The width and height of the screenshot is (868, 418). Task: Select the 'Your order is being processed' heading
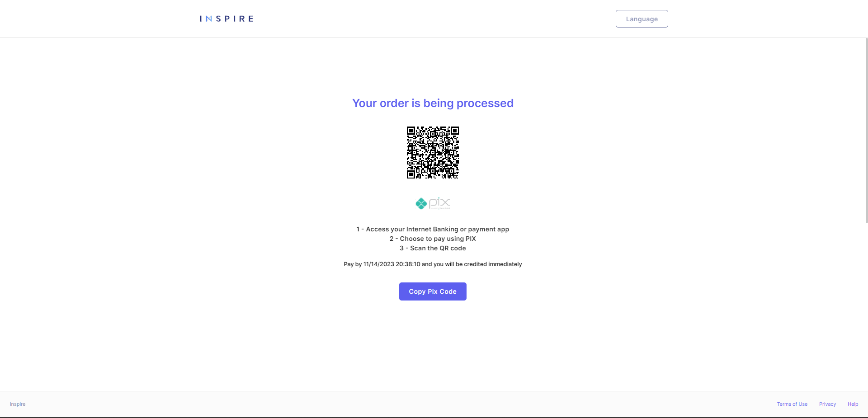coord(433,103)
